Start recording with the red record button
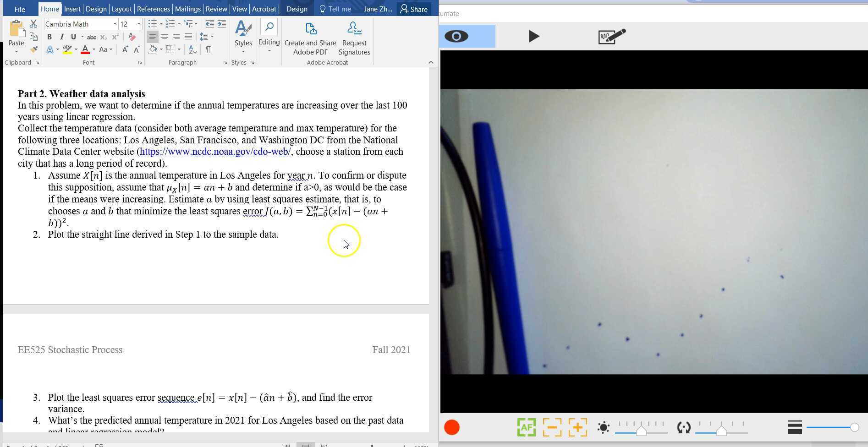This screenshot has width=868, height=447. coord(451,427)
